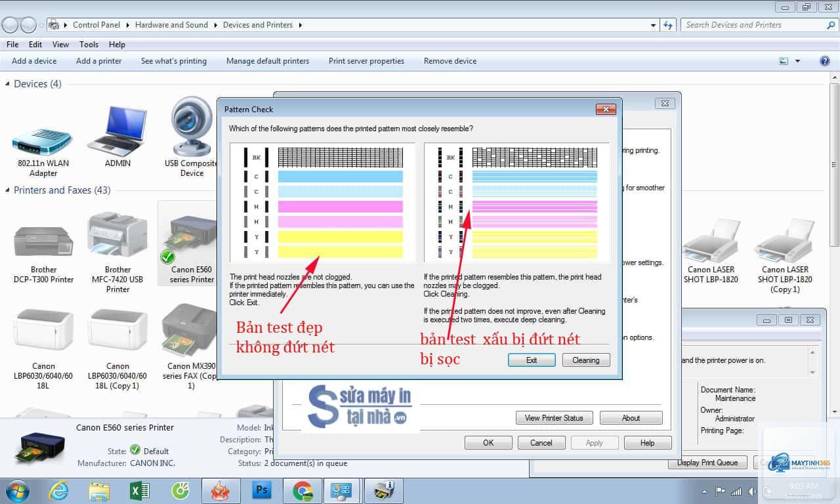This screenshot has width=840, height=504.
Task: Click Manage default printers
Action: coord(268,61)
